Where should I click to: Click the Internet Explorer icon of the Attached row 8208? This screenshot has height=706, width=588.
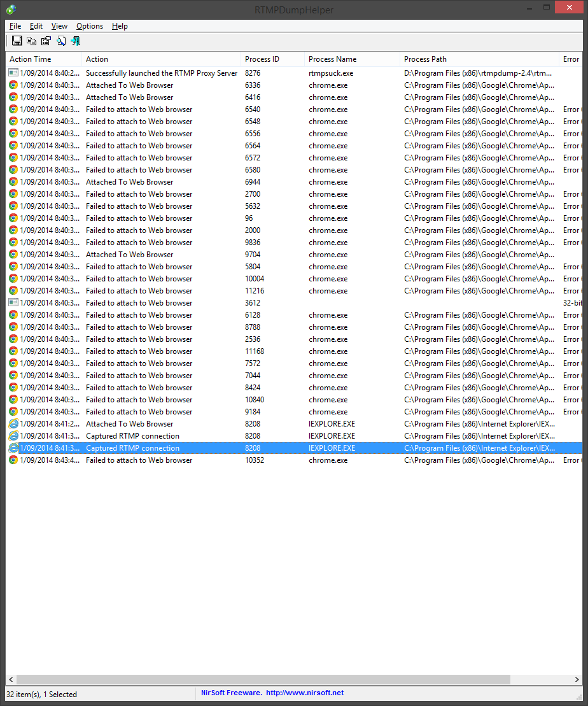click(x=13, y=423)
